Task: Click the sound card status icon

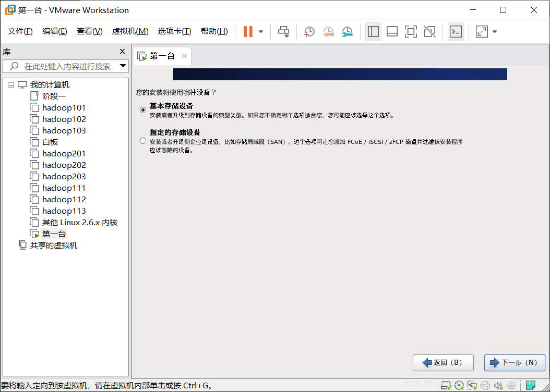Action: (498, 386)
